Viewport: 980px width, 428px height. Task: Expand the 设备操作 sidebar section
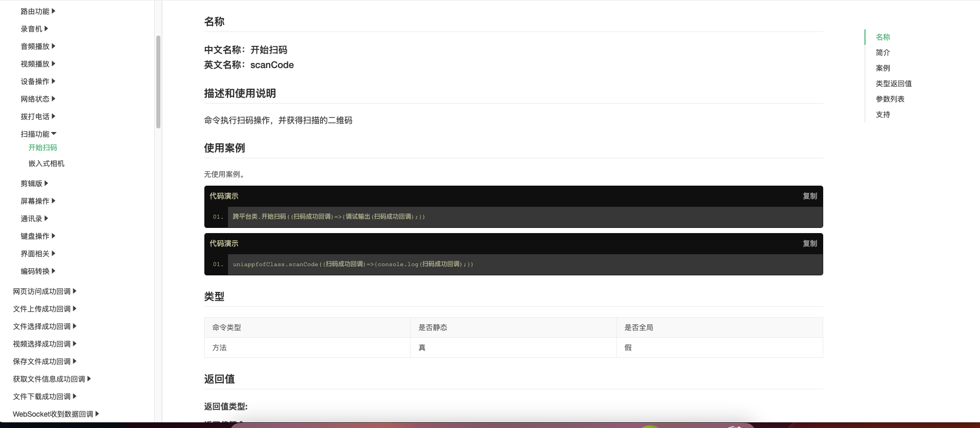38,81
